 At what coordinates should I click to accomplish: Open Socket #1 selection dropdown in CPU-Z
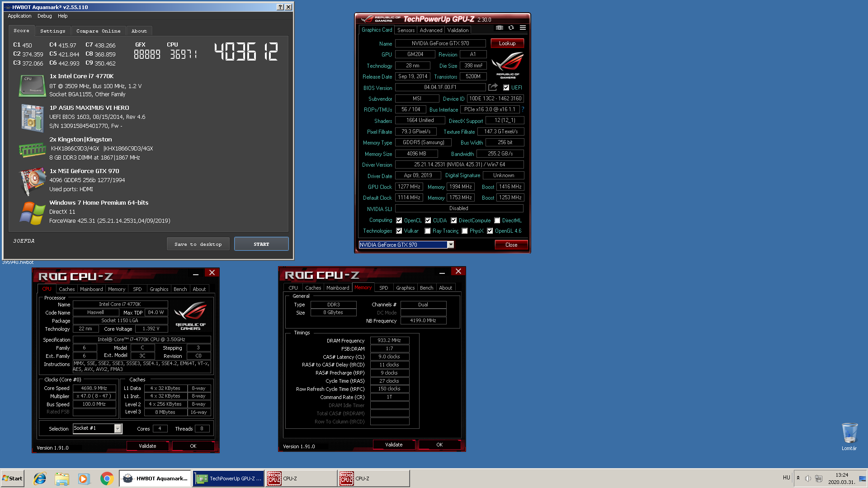click(118, 428)
